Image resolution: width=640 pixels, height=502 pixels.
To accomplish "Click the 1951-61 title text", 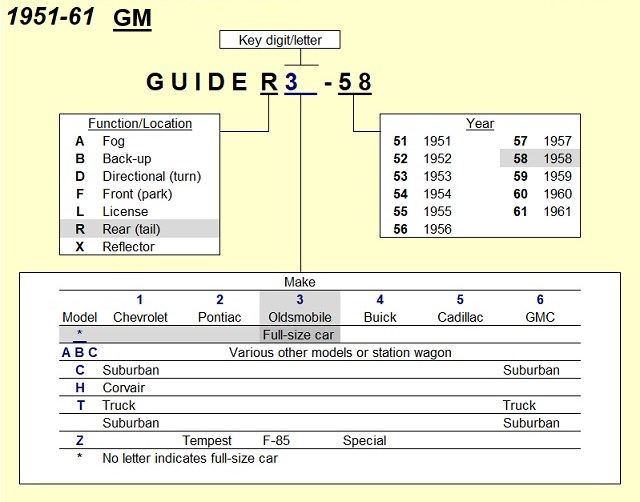I will coord(51,16).
